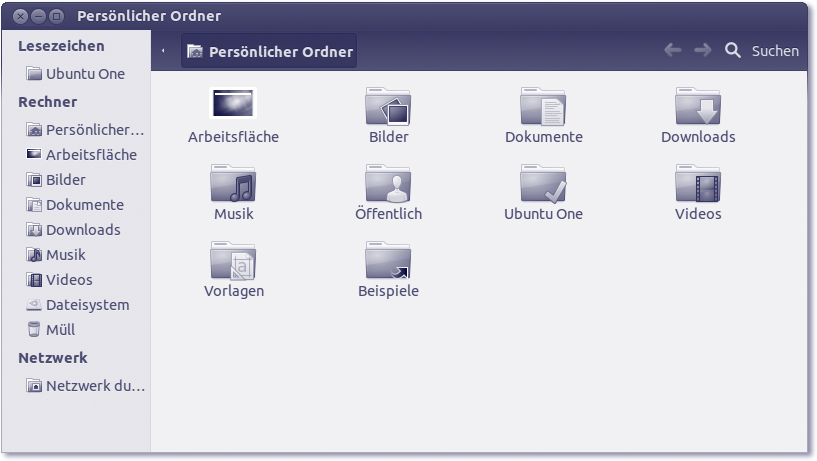Select Ubuntu One bookmark in sidebar
The image size is (817, 461).
point(84,74)
